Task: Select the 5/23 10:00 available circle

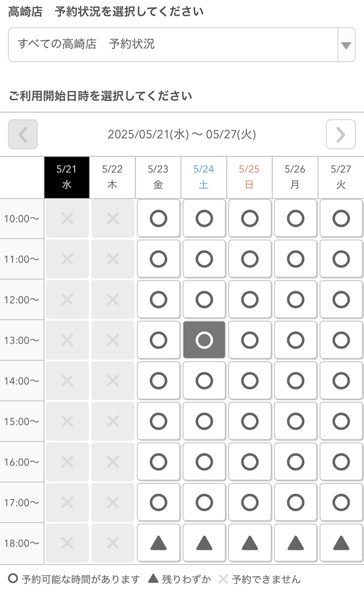Action: pyautogui.click(x=158, y=218)
